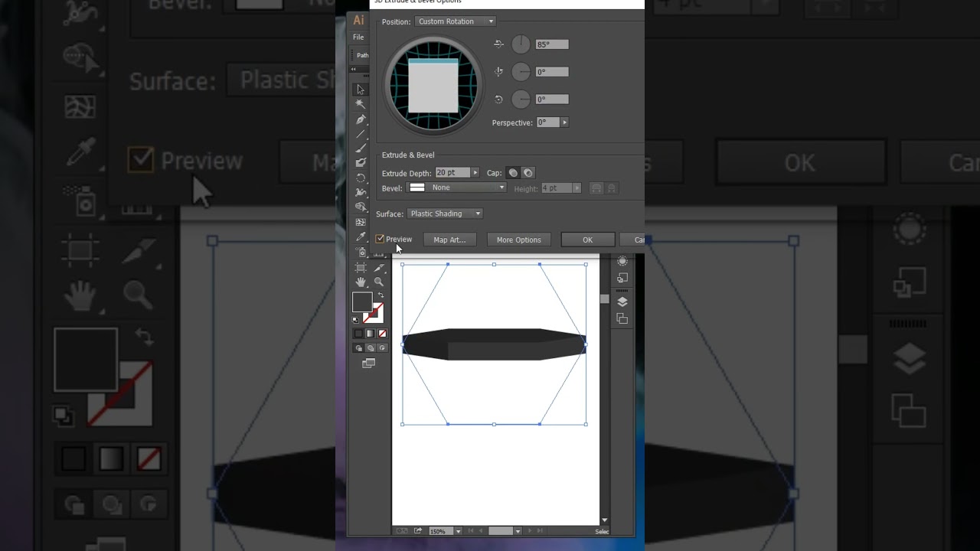Apply None mode button
This screenshot has height=551, width=980.
pos(382,334)
